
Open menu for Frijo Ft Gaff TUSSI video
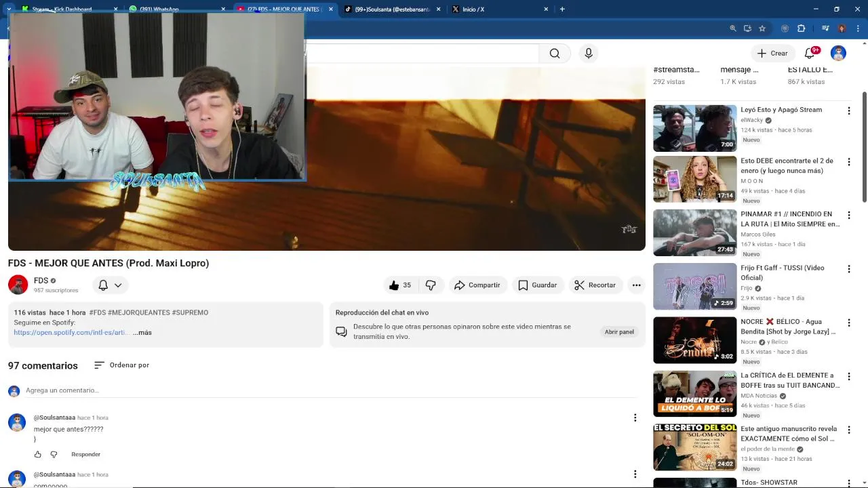pyautogui.click(x=848, y=269)
